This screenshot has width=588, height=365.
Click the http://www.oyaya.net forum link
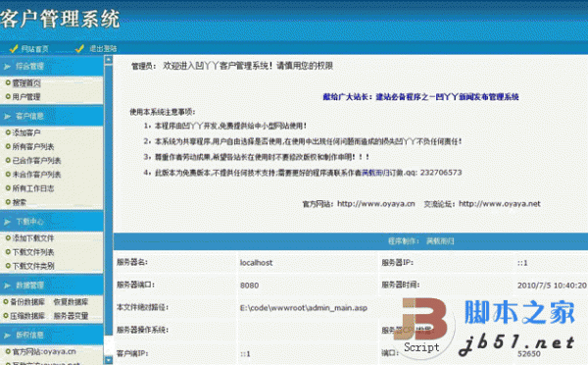[x=500, y=204]
